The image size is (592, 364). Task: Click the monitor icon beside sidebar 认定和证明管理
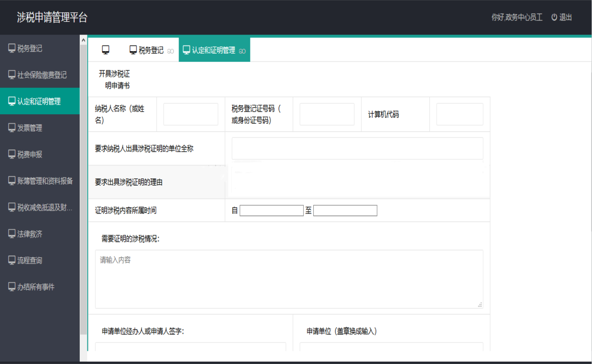(x=12, y=101)
